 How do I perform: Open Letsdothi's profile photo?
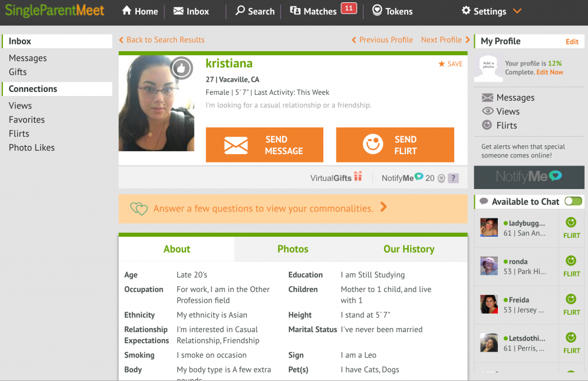coord(489,342)
